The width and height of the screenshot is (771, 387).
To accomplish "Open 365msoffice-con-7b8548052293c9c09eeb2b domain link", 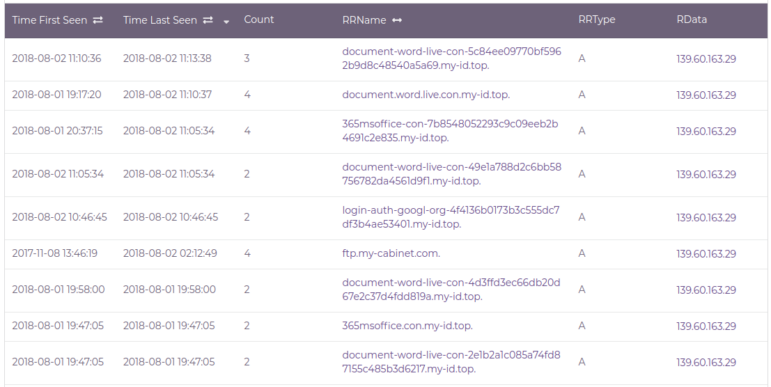I will (450, 131).
